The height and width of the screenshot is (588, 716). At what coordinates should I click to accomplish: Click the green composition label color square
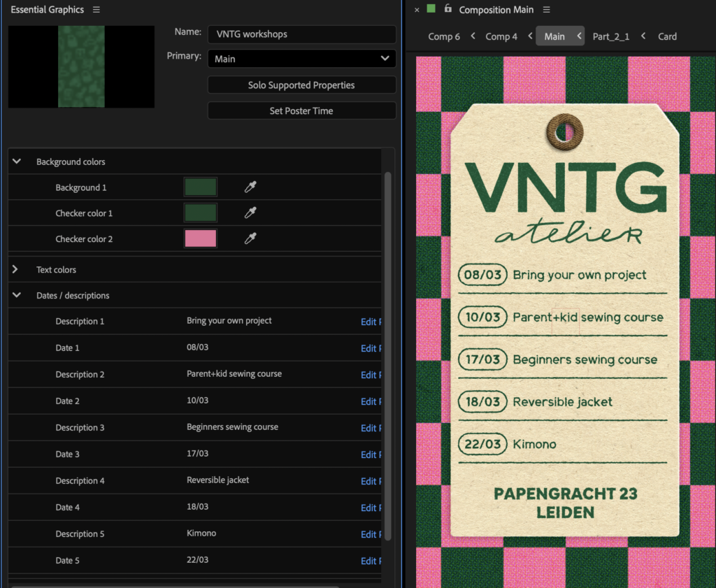coord(431,9)
